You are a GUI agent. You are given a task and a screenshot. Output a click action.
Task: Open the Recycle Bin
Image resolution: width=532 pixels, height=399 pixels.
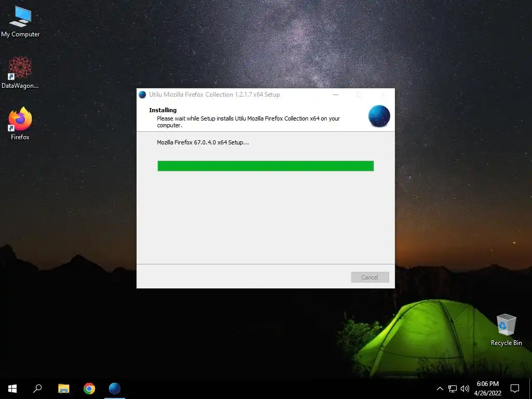click(506, 330)
